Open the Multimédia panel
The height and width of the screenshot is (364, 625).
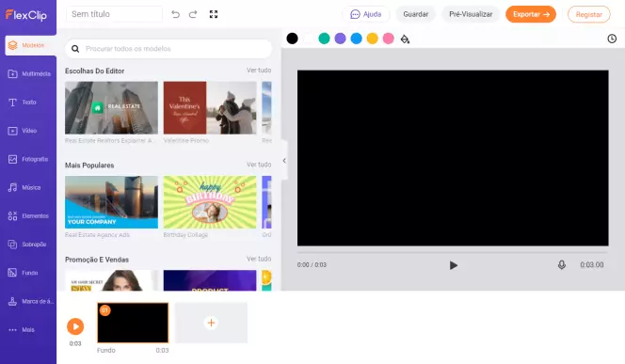pos(28,74)
